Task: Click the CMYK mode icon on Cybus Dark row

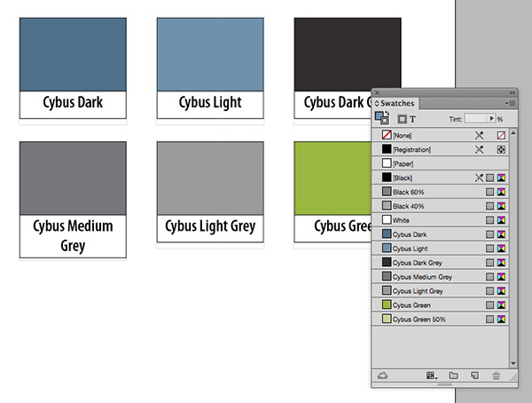Action: [x=501, y=234]
